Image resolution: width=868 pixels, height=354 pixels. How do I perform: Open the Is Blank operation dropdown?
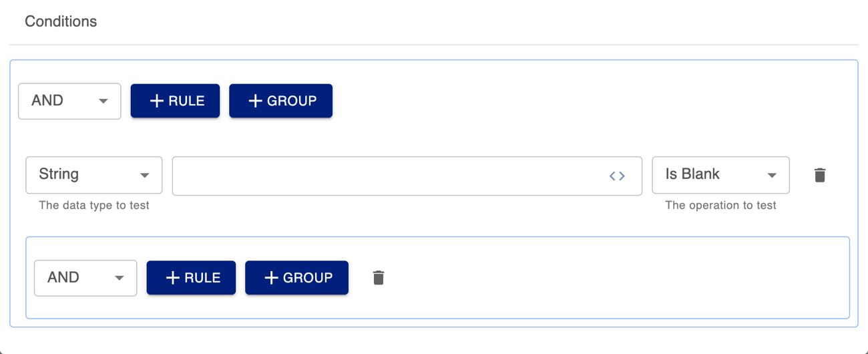(x=720, y=175)
